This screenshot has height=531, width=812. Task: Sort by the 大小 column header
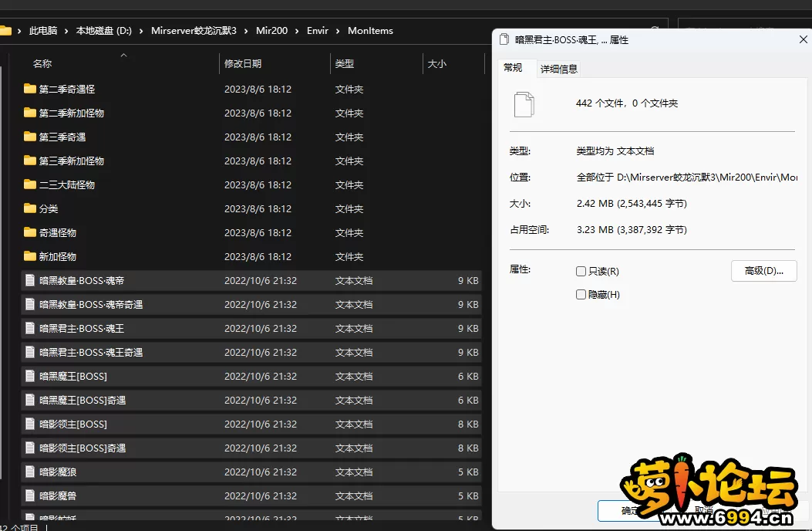pyautogui.click(x=436, y=64)
